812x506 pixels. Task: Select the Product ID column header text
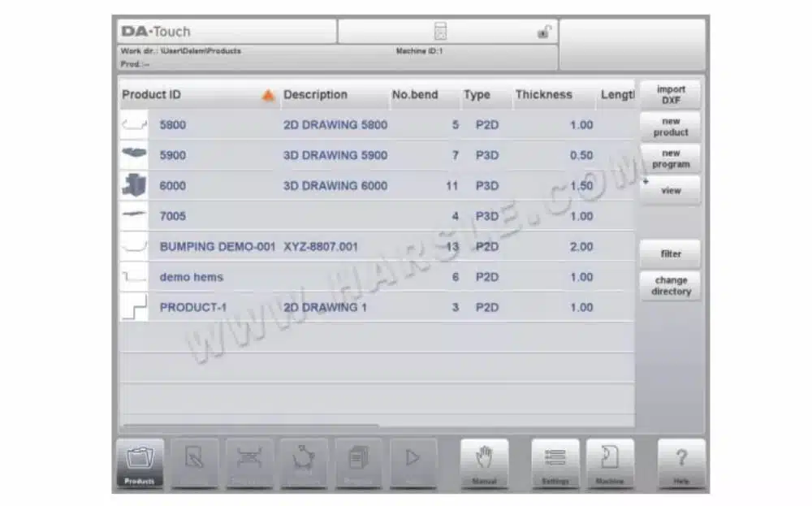point(151,95)
